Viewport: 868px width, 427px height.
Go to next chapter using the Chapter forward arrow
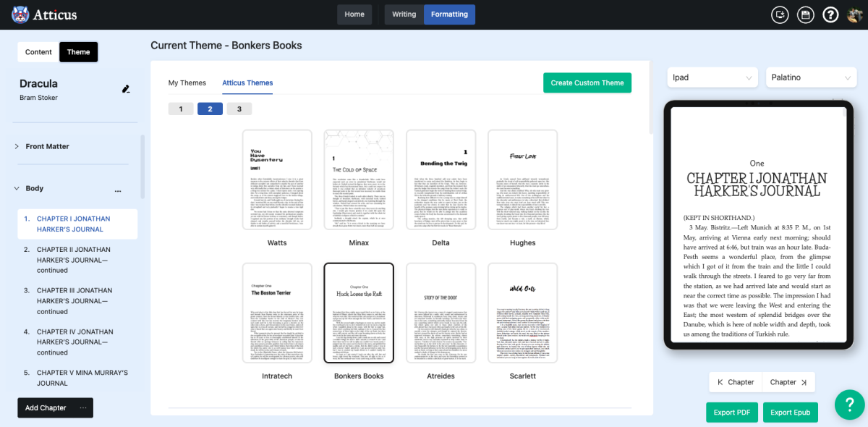pos(788,381)
